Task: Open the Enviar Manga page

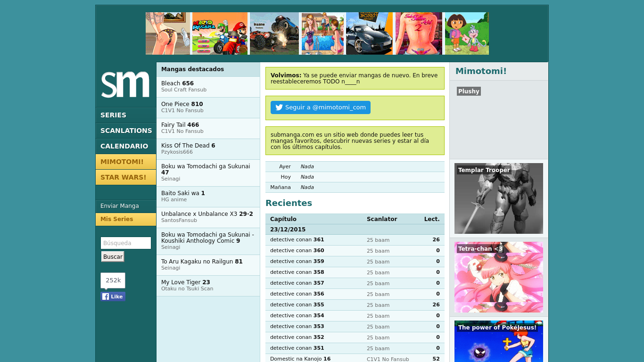Action: pos(126,206)
